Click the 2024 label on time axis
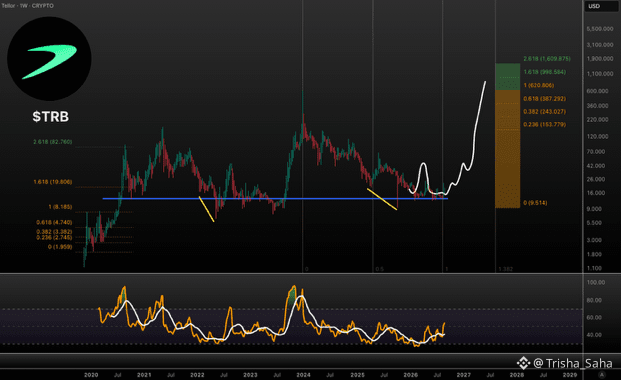 (x=303, y=375)
